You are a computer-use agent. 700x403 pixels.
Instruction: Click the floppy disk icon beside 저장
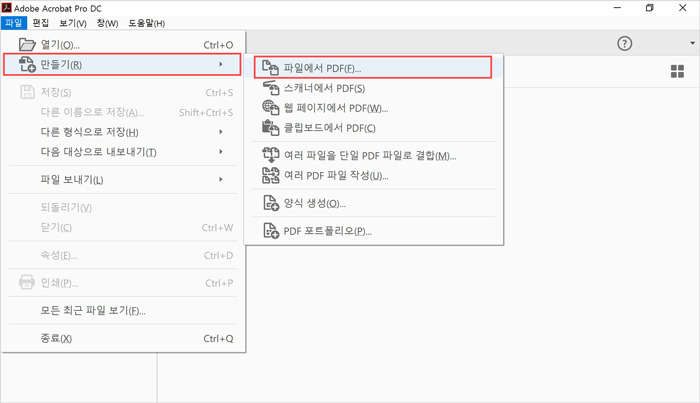[x=27, y=92]
